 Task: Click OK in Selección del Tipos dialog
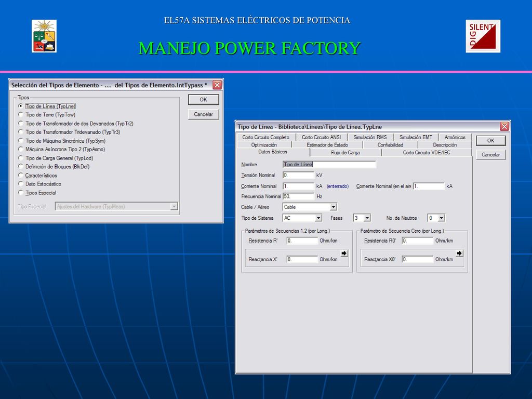203,99
